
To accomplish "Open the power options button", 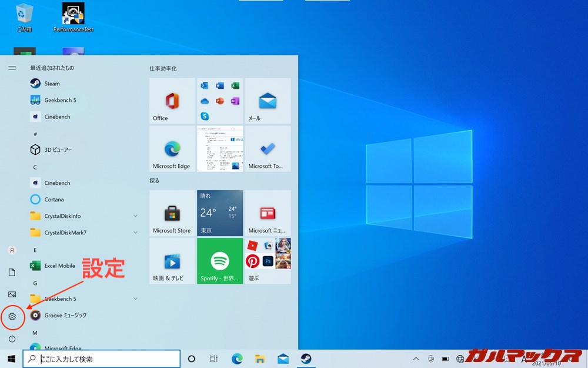I will point(12,339).
